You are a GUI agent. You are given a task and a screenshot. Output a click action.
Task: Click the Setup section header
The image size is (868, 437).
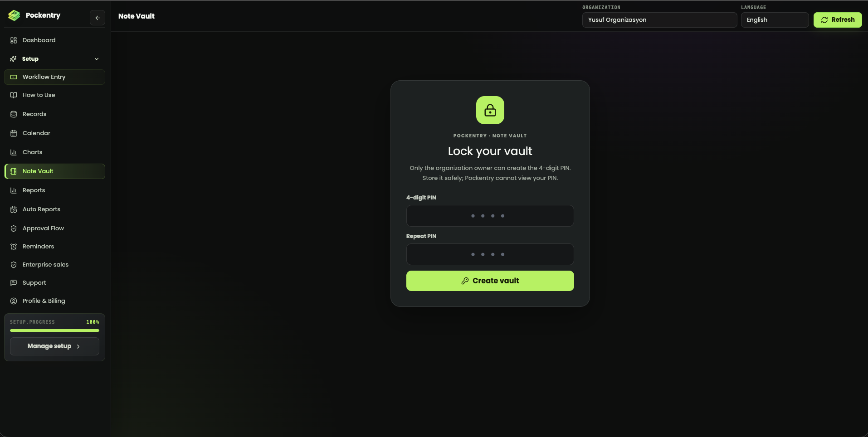[x=54, y=59]
